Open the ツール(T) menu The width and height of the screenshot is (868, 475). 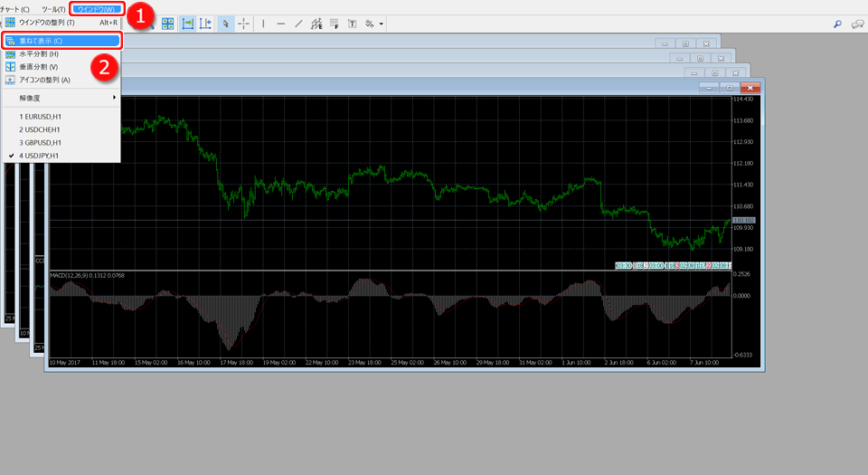pyautogui.click(x=53, y=9)
